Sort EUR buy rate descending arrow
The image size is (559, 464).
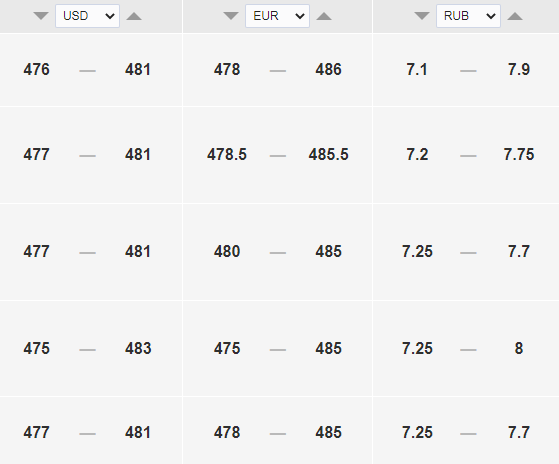click(231, 16)
